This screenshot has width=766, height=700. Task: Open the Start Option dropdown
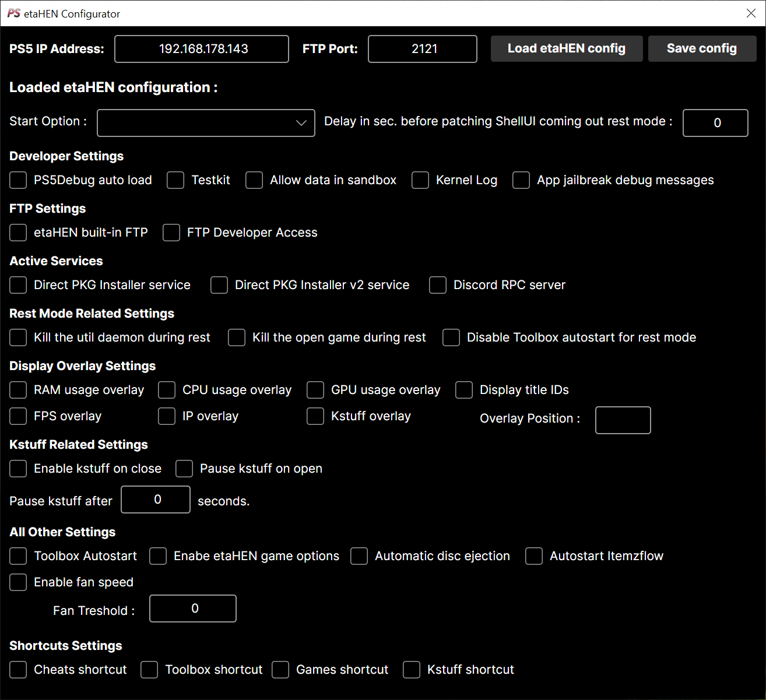point(206,123)
